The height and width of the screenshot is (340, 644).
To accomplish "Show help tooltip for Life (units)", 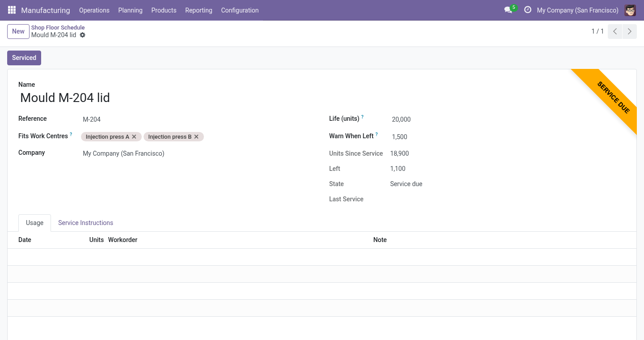I will 362,117.
